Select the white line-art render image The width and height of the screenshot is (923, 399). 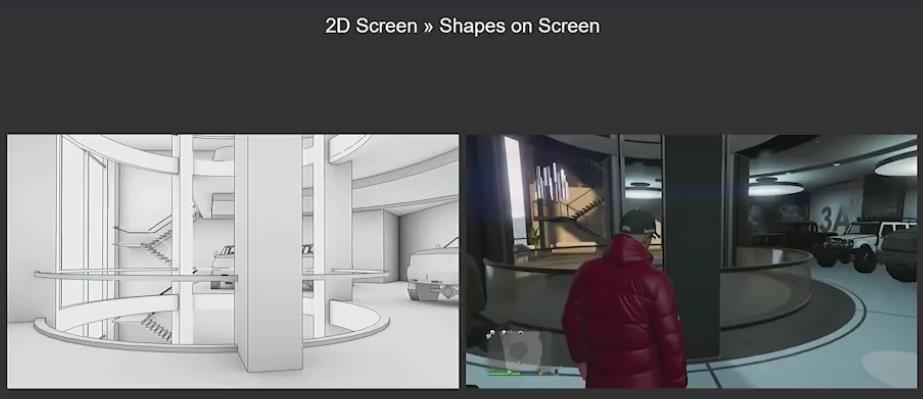click(x=233, y=261)
